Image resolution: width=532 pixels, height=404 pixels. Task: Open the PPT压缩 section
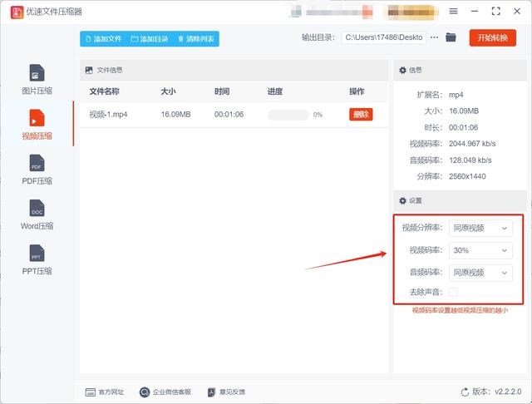[37, 260]
